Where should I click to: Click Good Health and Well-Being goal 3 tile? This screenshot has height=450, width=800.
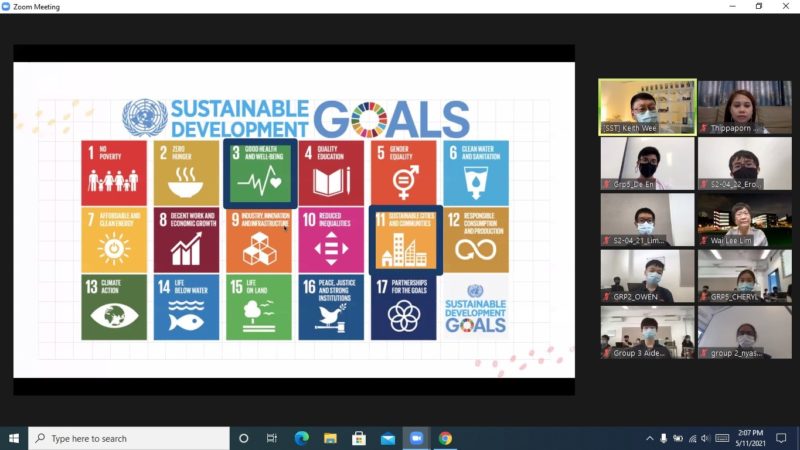point(260,173)
